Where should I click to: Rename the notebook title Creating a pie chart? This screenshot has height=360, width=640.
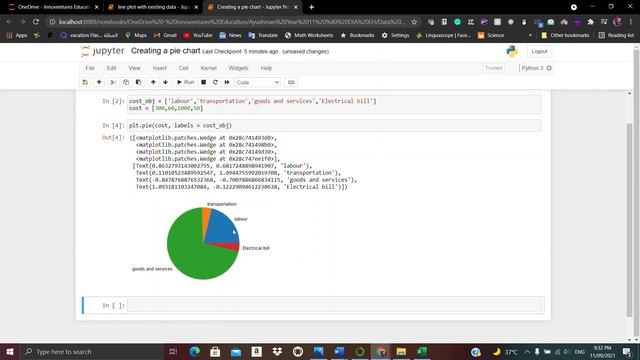point(165,51)
